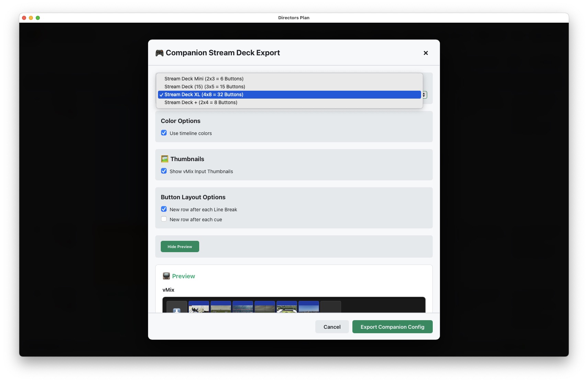Select Stream Deck (15) option
Screen dimensions: 588x382
(x=204, y=87)
